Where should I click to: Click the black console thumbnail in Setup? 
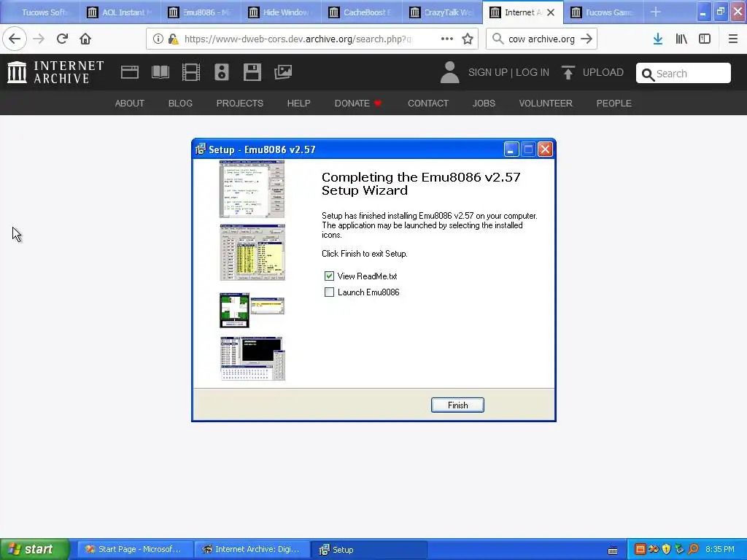[x=252, y=359]
